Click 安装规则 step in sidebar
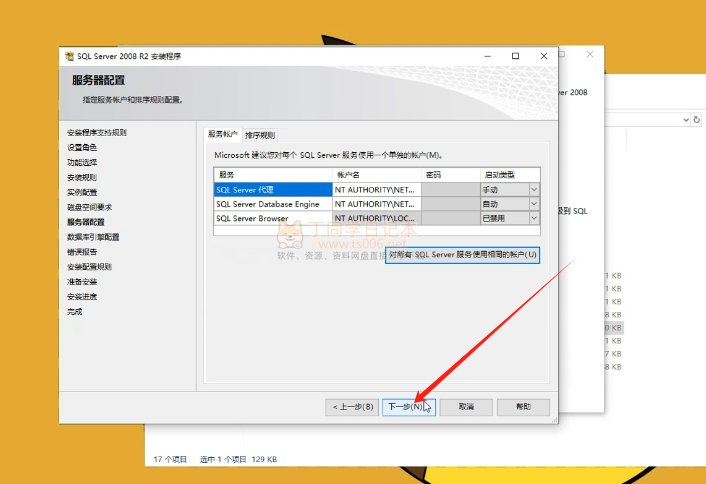 click(82, 177)
